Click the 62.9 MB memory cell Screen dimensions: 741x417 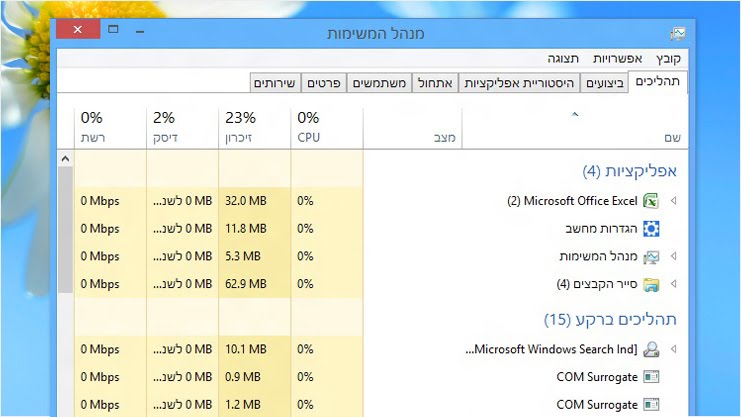click(255, 284)
